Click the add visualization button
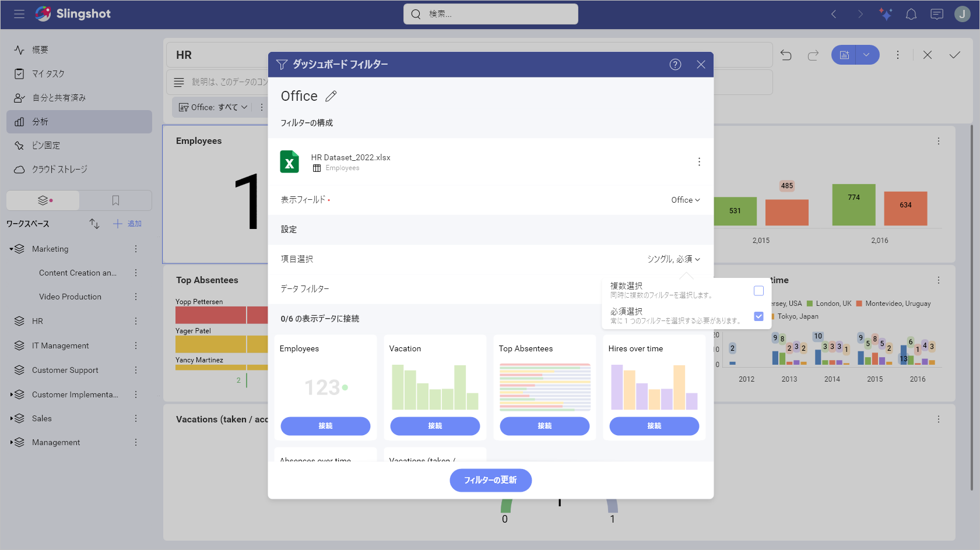Viewport: 980px width, 550px height. tap(844, 55)
